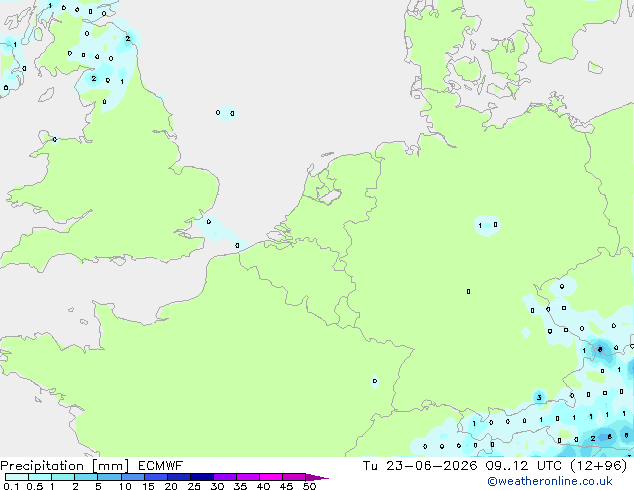Click the 1 marker in the central Germany blob
The image size is (634, 490).
480,226
